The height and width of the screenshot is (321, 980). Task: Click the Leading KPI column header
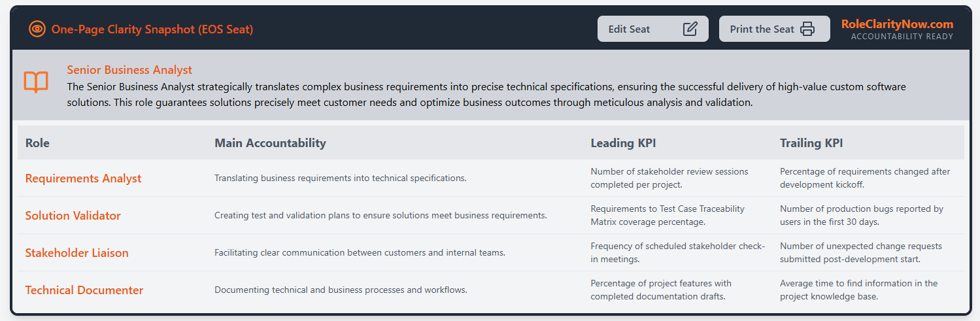point(623,143)
